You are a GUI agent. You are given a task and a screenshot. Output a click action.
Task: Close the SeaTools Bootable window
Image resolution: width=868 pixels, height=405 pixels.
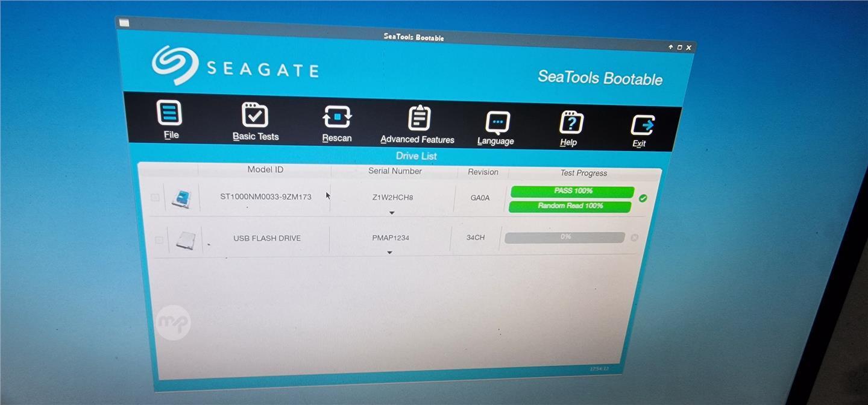(x=688, y=48)
